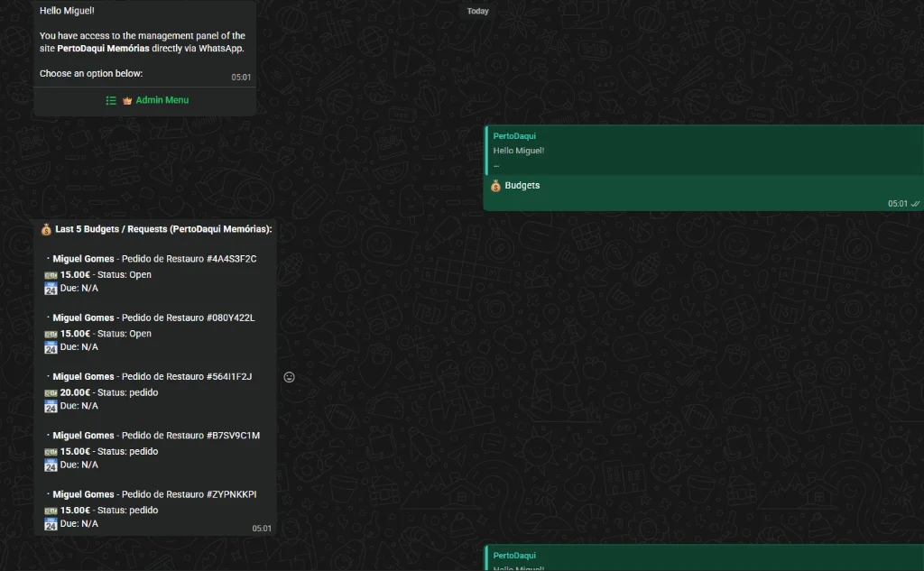Click the Today date label

tap(477, 11)
